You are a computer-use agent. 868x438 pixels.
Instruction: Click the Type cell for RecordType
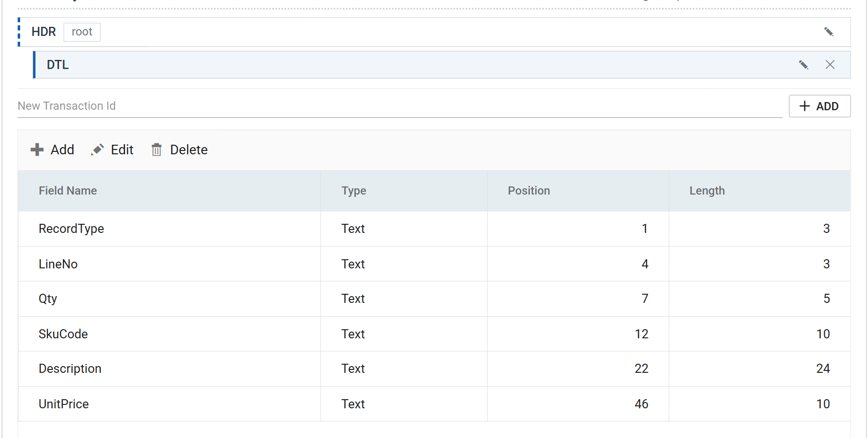tap(404, 229)
